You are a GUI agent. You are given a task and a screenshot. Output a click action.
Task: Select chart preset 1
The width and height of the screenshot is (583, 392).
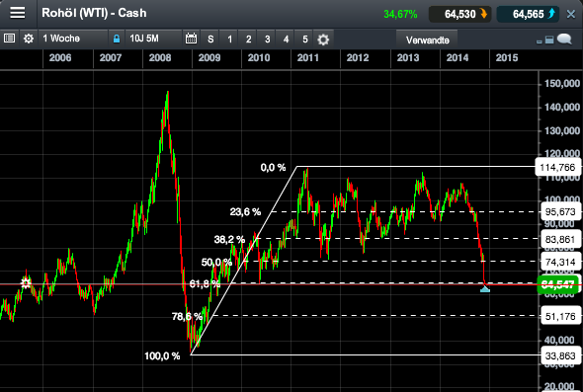(x=229, y=39)
